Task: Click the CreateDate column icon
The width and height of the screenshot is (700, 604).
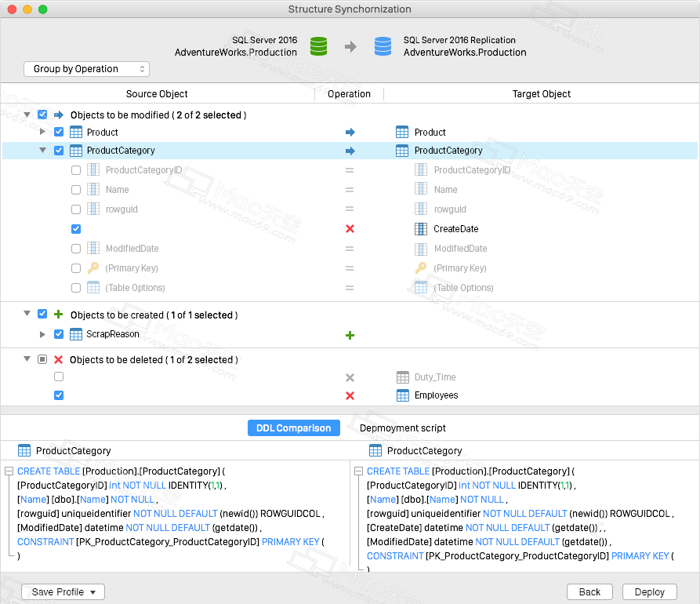Action: (x=420, y=229)
